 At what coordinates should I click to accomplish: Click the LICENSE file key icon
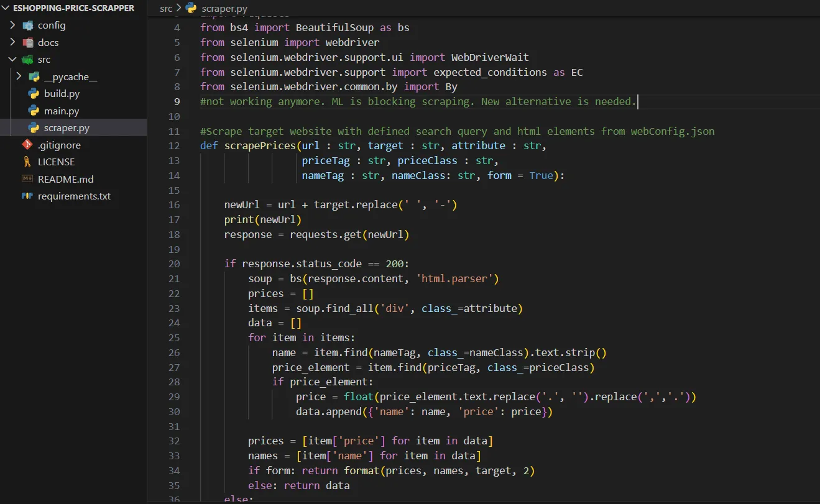[x=27, y=162]
